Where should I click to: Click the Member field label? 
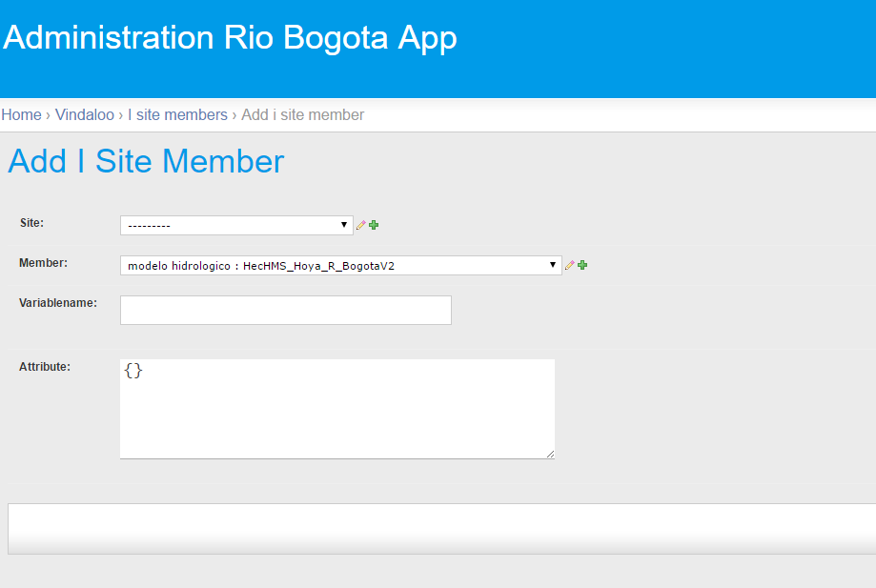tap(43, 263)
